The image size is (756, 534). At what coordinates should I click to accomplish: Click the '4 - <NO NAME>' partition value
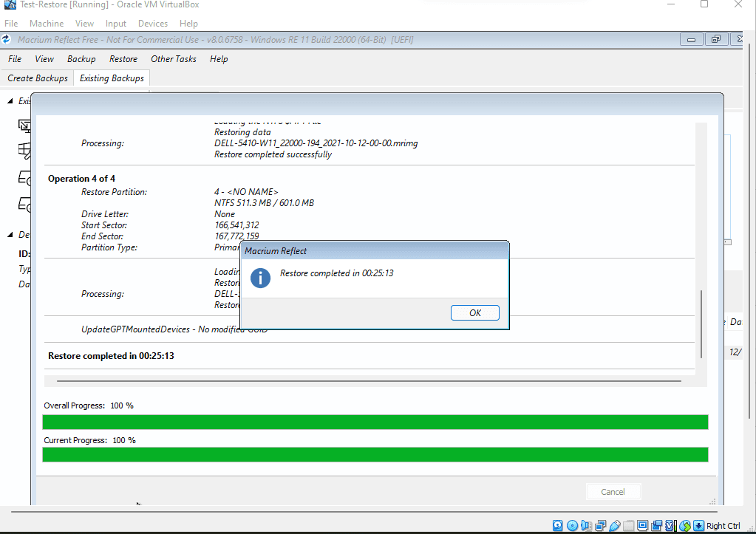pos(246,192)
